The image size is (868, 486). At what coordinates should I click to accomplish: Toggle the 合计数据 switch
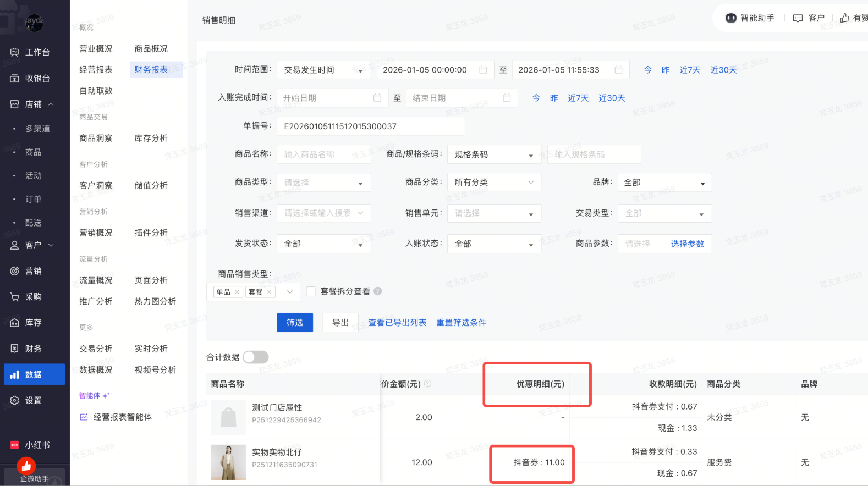pos(255,357)
